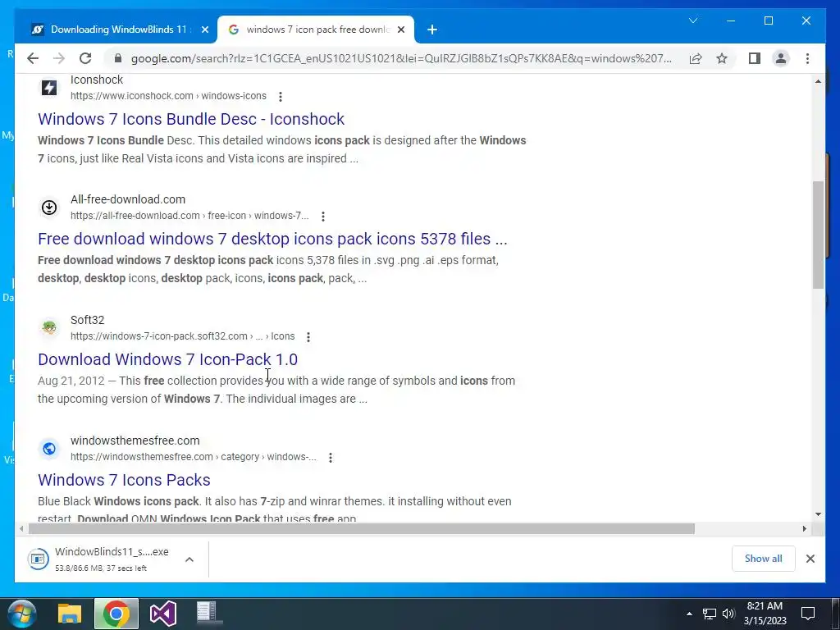Screen dimensions: 840x630
Task: Open the Chrome side panel
Action: tap(755, 58)
